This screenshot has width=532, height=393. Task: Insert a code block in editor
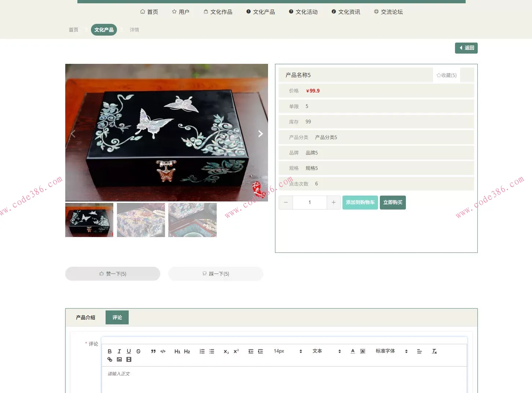[163, 351]
